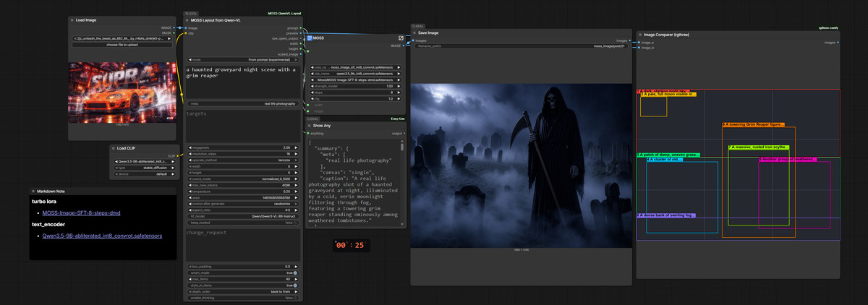Click the seed value field
The image size is (868, 305).
click(242, 197)
